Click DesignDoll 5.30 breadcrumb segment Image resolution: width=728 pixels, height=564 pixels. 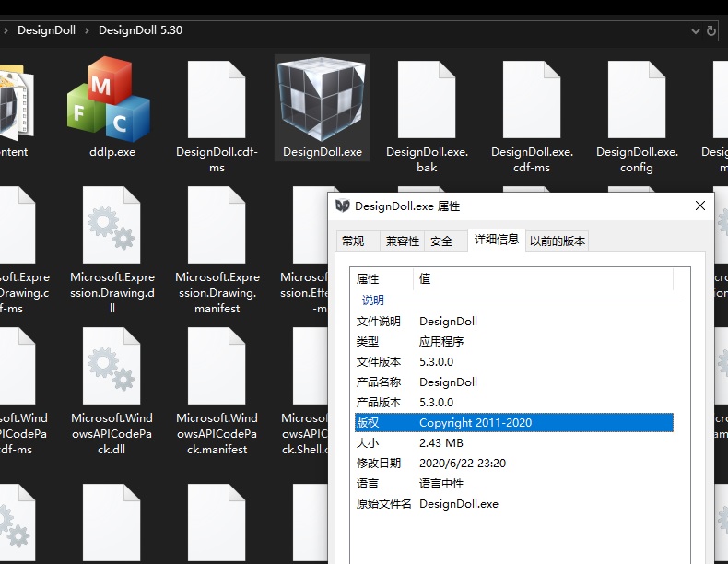tap(140, 30)
